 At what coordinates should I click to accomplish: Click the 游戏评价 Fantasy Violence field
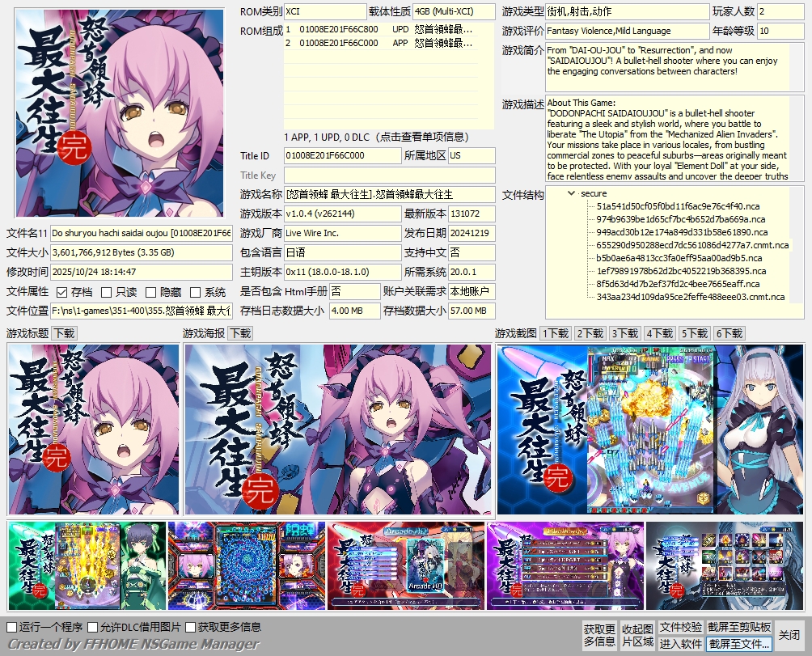click(628, 31)
